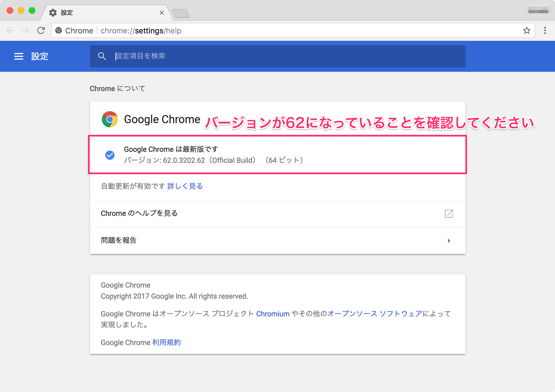The width and height of the screenshot is (555, 392).
Task: Click the yellow minimize window button
Action: click(21, 10)
